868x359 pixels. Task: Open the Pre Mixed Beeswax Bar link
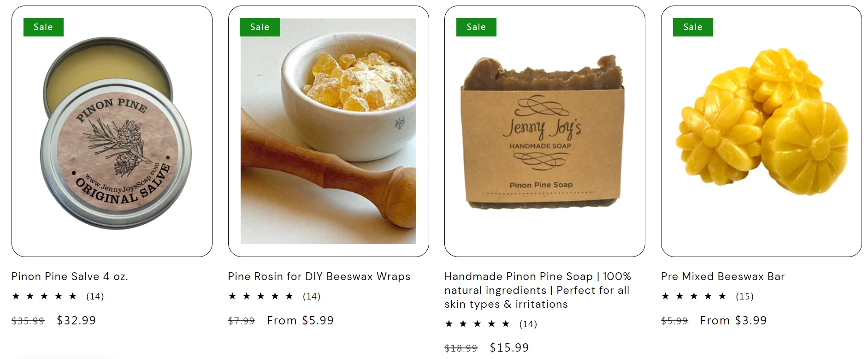tap(722, 276)
